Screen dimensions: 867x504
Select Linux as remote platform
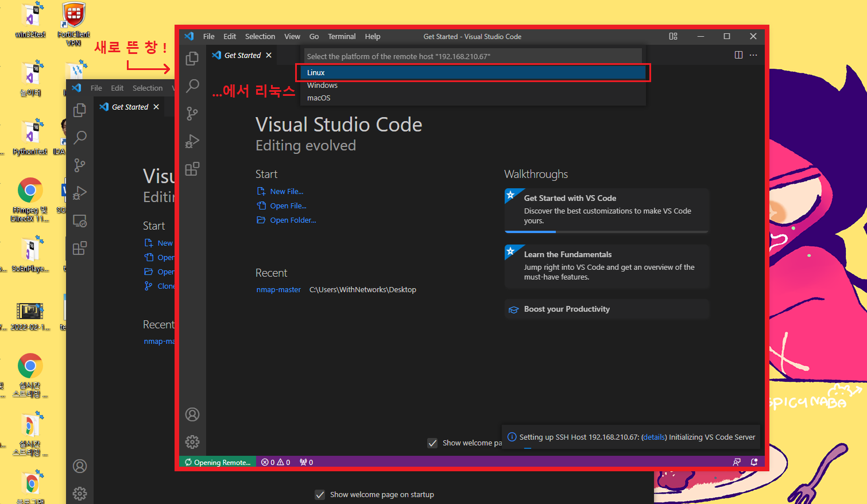(473, 72)
